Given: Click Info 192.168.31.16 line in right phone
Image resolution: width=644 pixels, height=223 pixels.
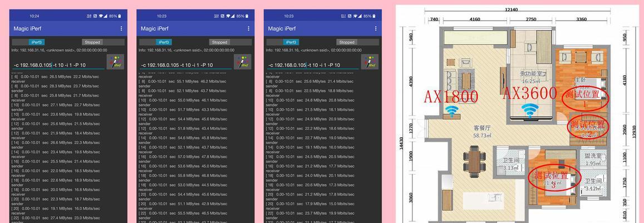Looking at the screenshot, I should pos(314,50).
